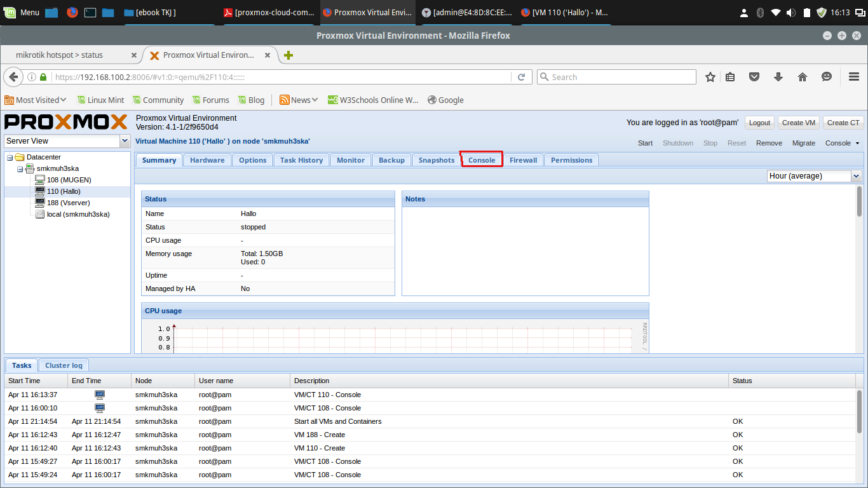The height and width of the screenshot is (488, 868).
Task: Click Remove for the virtual machine
Action: tap(769, 143)
